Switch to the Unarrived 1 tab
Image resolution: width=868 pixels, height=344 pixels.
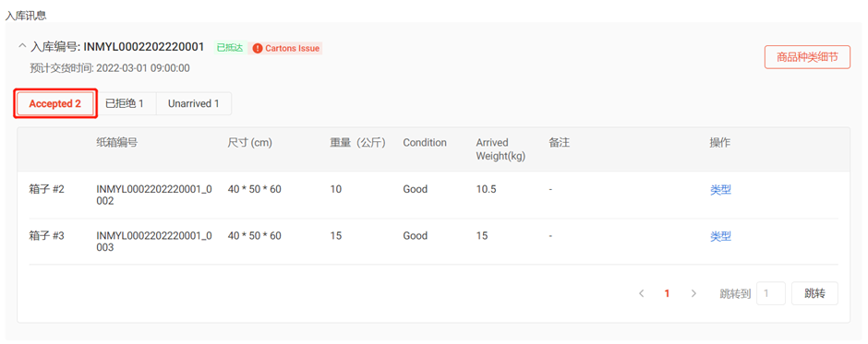tap(194, 103)
